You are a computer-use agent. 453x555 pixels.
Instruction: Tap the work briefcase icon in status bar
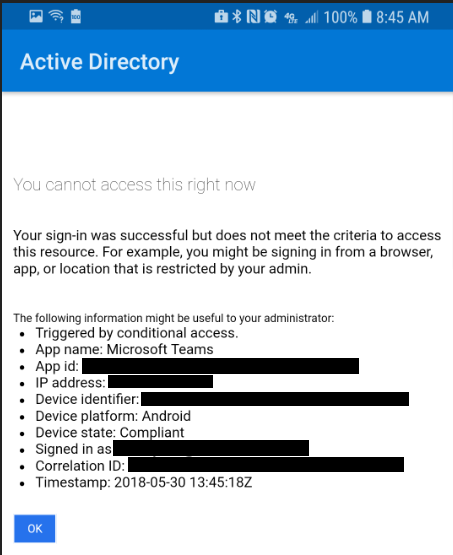pyautogui.click(x=221, y=16)
